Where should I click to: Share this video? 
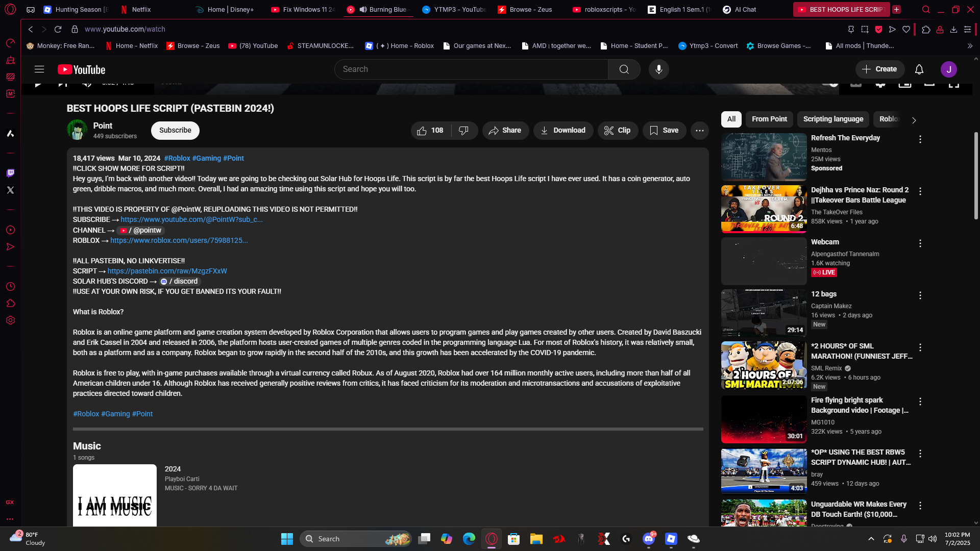click(x=505, y=131)
